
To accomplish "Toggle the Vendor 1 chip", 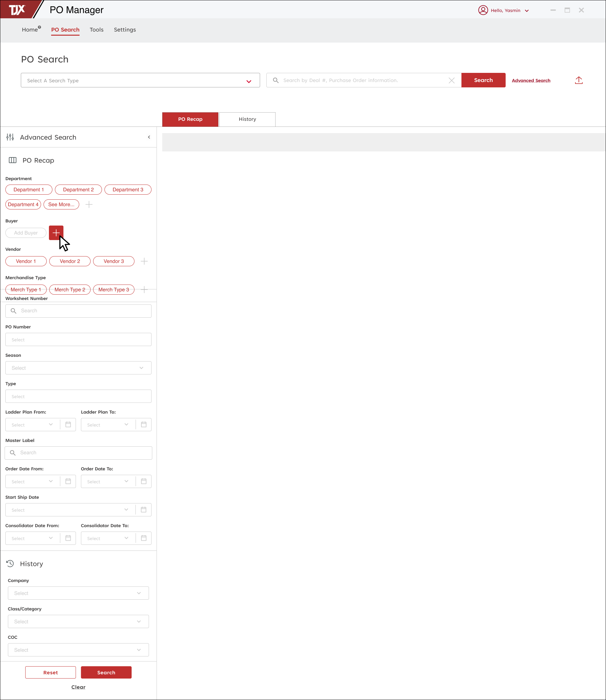I will coord(26,261).
